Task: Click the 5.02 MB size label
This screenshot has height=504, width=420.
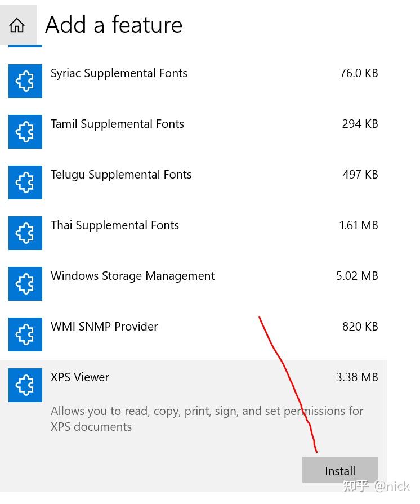Action: tap(357, 276)
